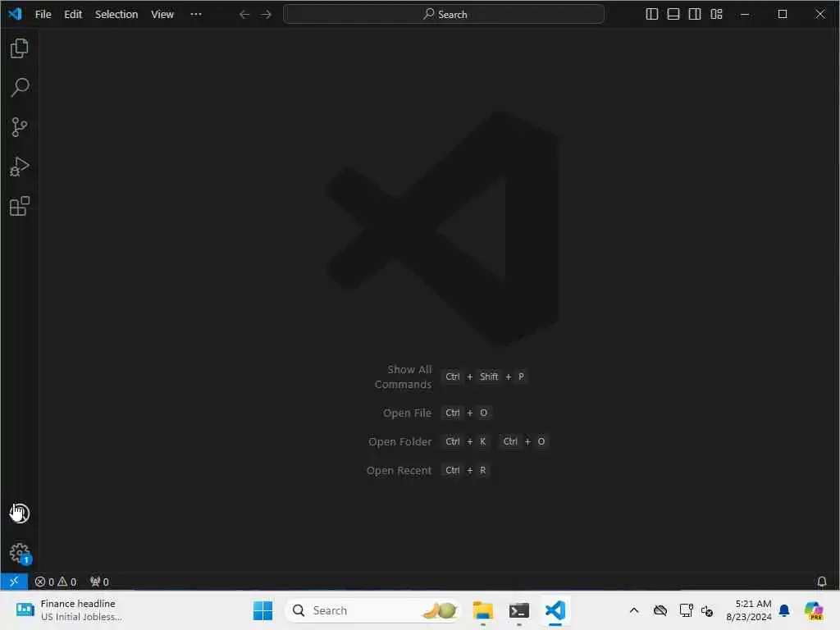This screenshot has height=630, width=840.
Task: Open the Manage gear menu
Action: 20,553
